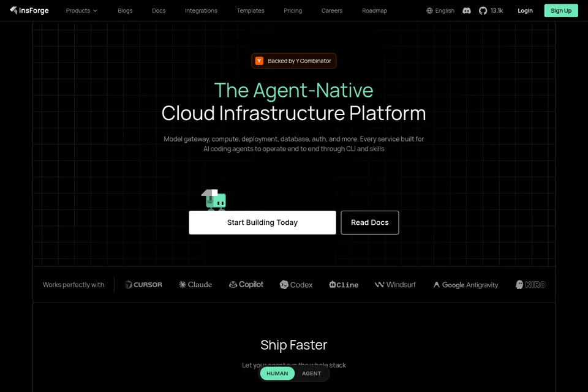588x392 pixels.
Task: Select the Cursor logo
Action: [143, 285]
